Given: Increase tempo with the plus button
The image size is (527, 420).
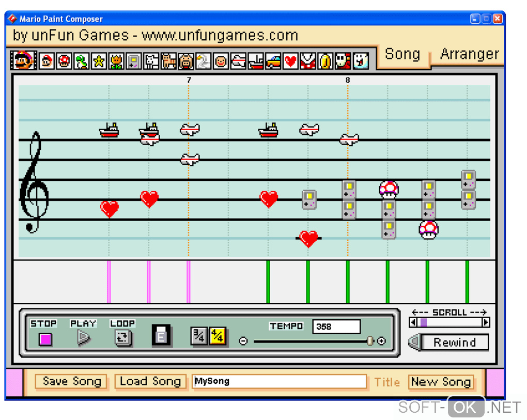Looking at the screenshot, I should tap(381, 341).
